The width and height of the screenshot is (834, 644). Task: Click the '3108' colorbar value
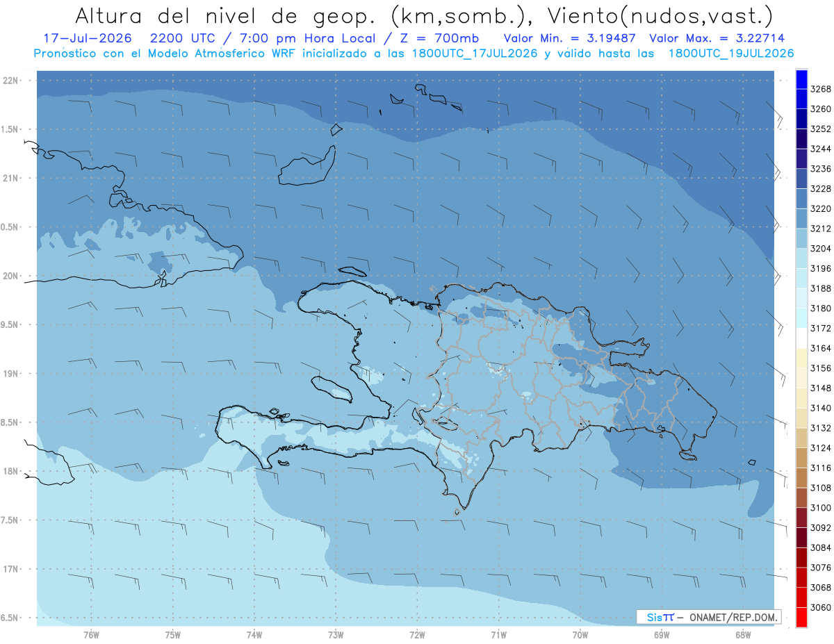tap(821, 488)
